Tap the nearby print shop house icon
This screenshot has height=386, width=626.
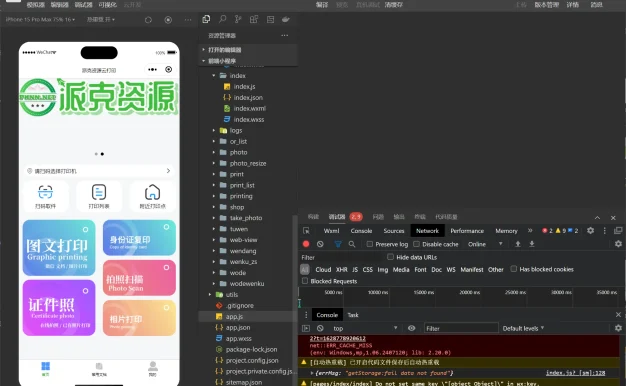pos(152,192)
